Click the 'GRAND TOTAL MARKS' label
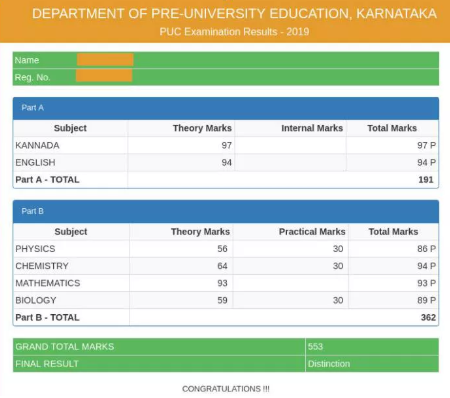 65,347
